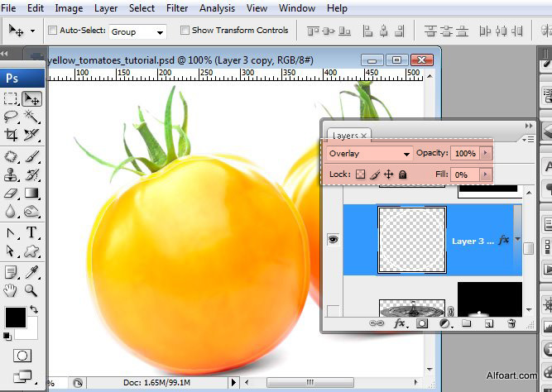Click the Fill percentage field
Image resolution: width=552 pixels, height=392 pixels.
tap(465, 174)
